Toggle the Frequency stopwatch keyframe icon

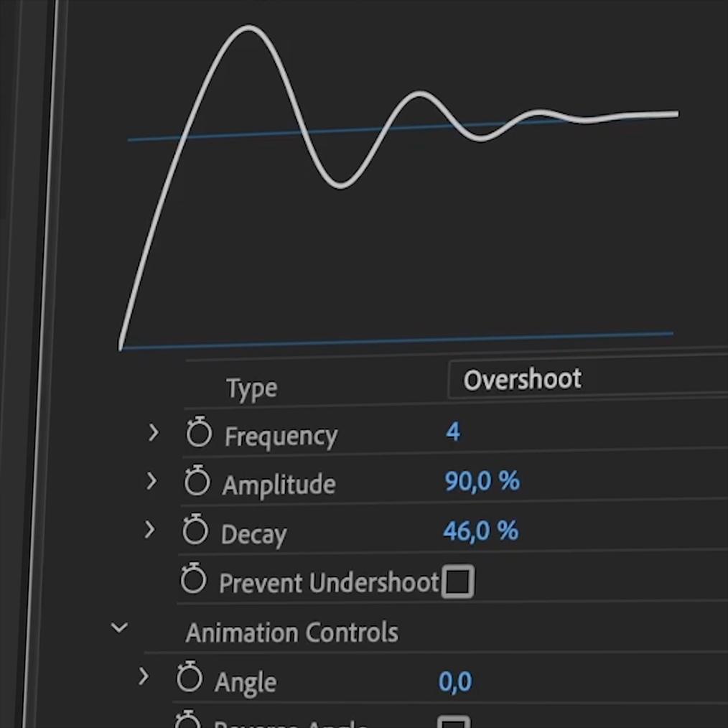(199, 434)
